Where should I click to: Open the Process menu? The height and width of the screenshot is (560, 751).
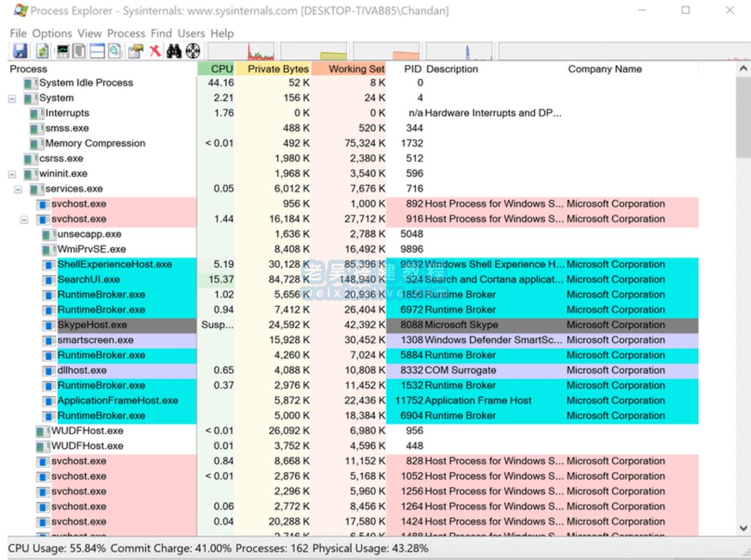[x=126, y=33]
